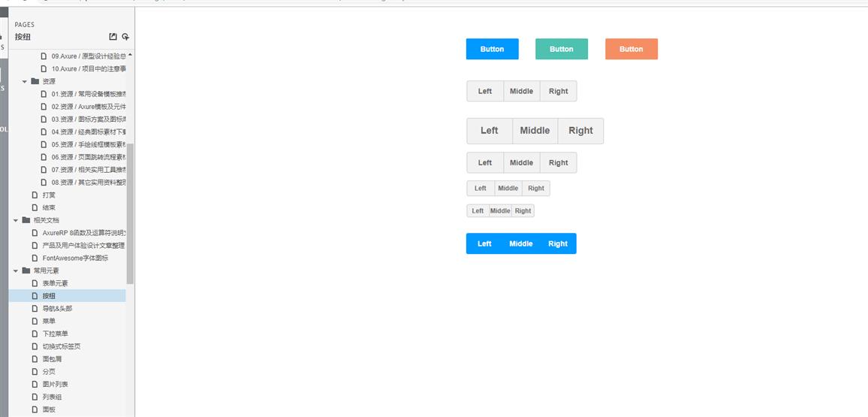Open the 打赏 page
Screen dimensions: 868x417
[x=49, y=195]
